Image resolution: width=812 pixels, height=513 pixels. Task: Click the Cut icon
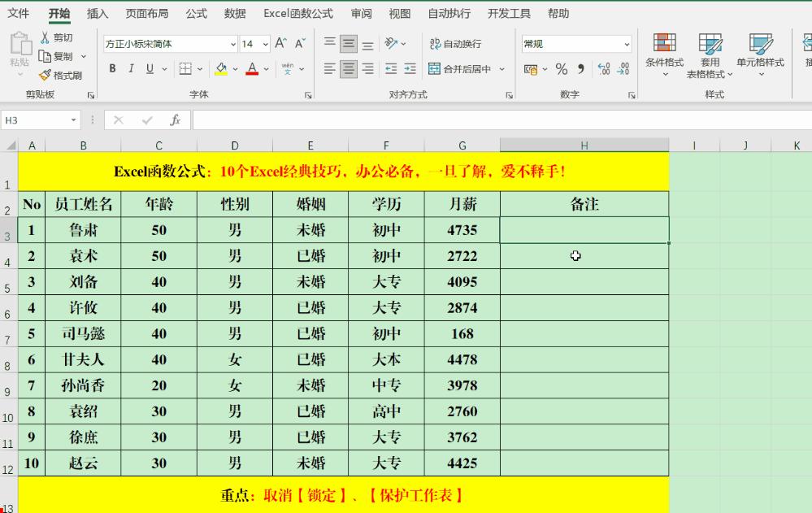(47, 39)
